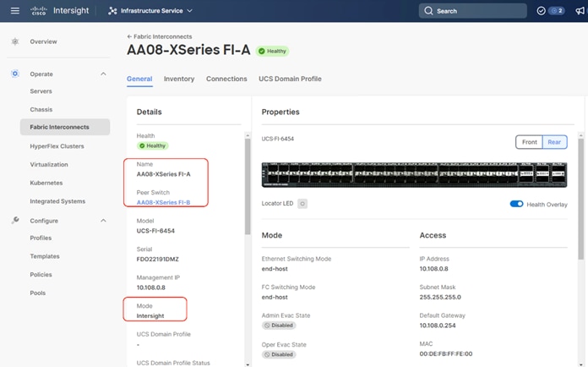Viewport: 588px width, 367px height.
Task: Switch to UCS Domain Profile tab
Action: tap(290, 79)
